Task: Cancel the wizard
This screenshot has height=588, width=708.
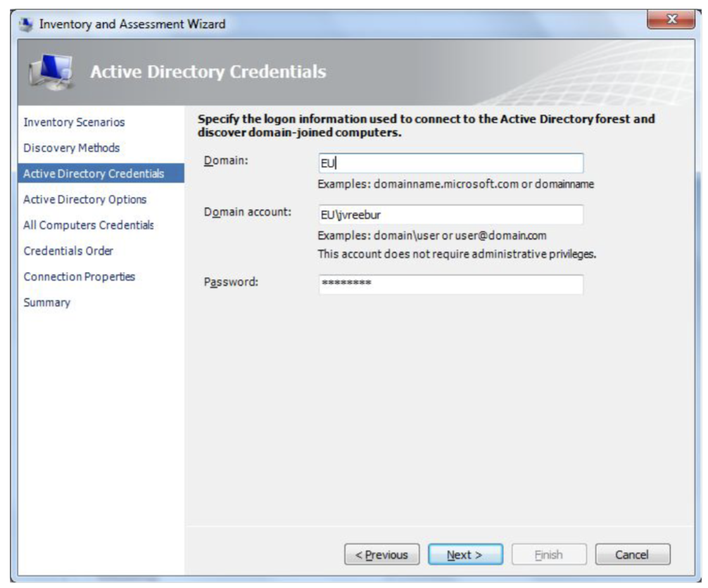Action: [x=633, y=555]
